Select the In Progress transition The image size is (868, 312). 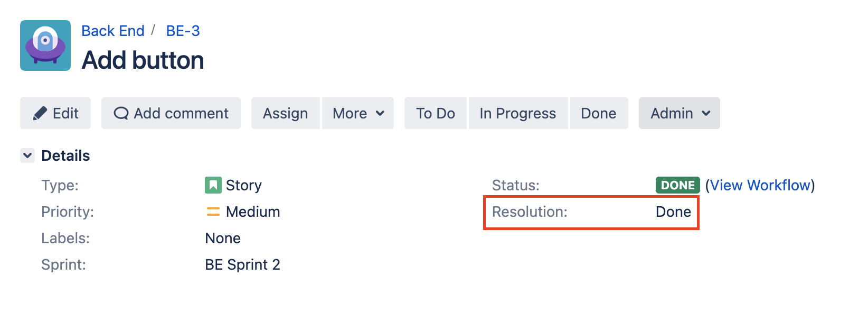click(517, 113)
